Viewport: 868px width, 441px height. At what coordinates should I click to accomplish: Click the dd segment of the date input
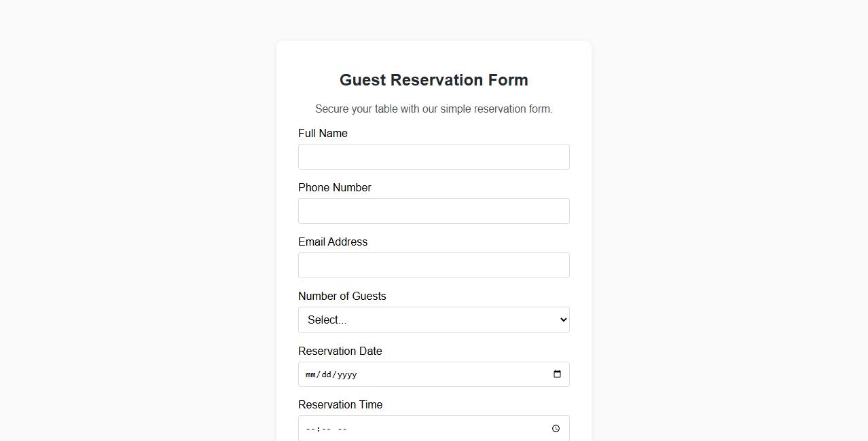(x=327, y=374)
